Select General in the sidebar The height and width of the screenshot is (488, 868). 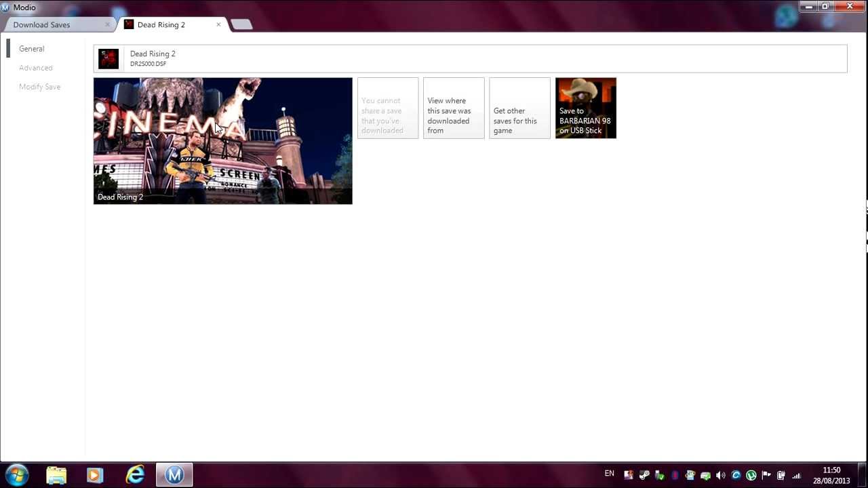(32, 49)
